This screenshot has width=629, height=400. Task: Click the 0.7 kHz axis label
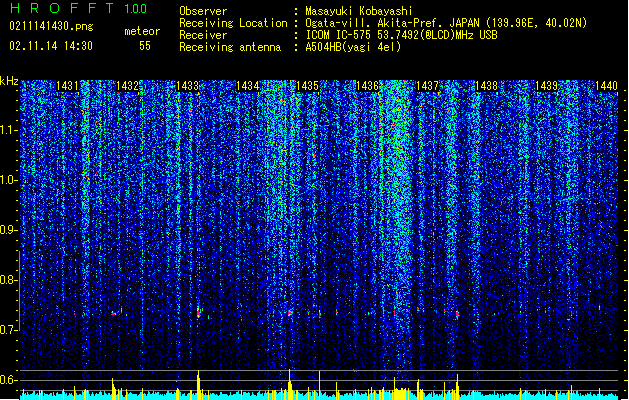[x=9, y=330]
